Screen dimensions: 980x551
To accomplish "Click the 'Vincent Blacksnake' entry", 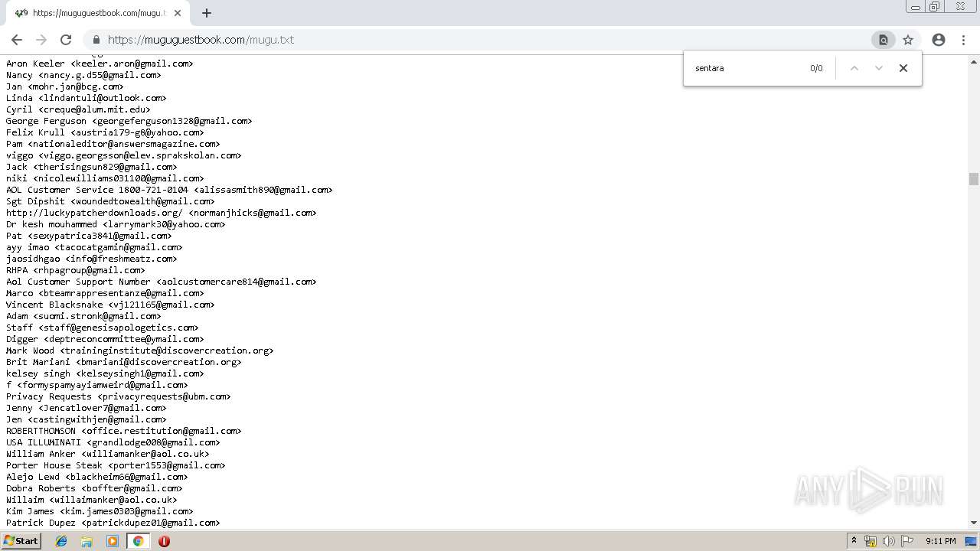I will tap(110, 305).
